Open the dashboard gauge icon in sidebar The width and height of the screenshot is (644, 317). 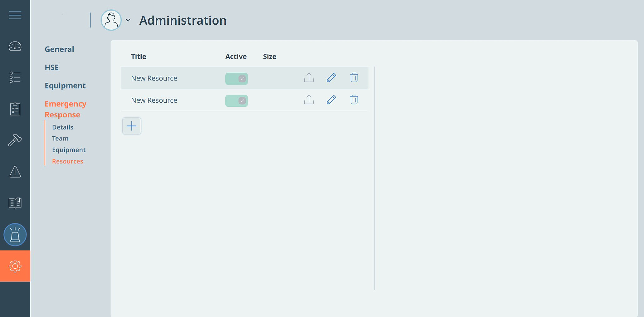point(15,46)
